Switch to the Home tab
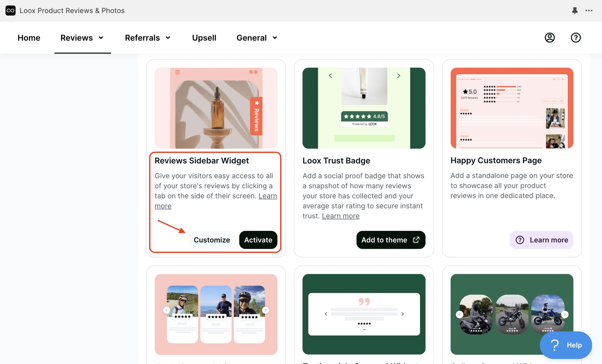This screenshot has height=364, width=602. tap(29, 38)
